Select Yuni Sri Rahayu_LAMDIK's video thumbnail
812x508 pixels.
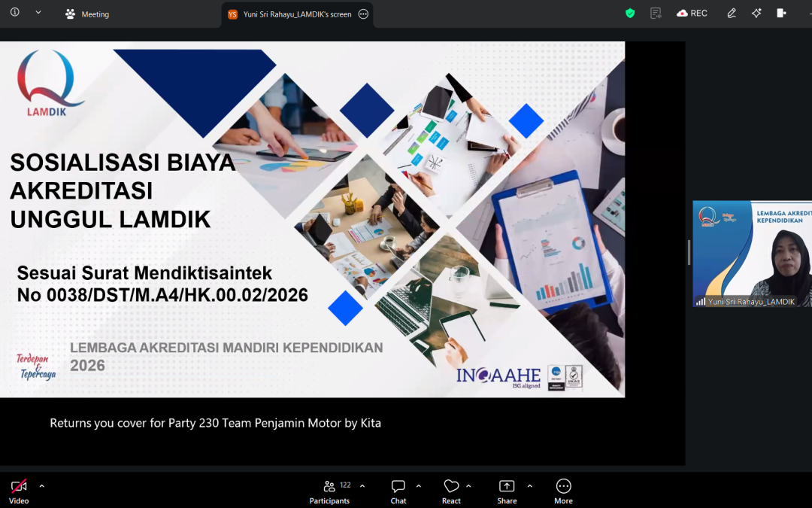(753, 254)
